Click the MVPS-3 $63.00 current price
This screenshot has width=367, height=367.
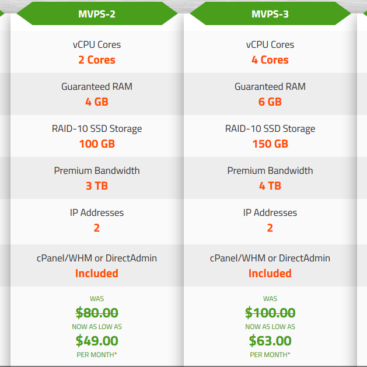pyautogui.click(x=270, y=341)
